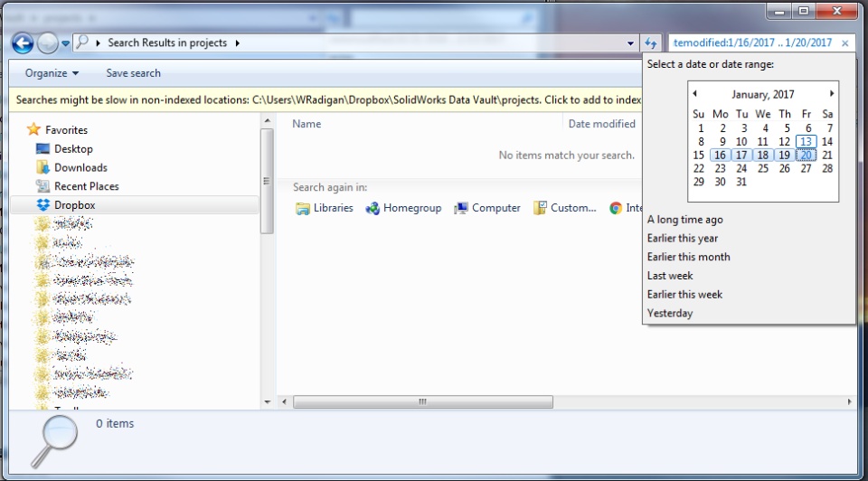Click the Desktop icon in navigation pane
Viewport: 868px width, 481px height.
coord(42,148)
